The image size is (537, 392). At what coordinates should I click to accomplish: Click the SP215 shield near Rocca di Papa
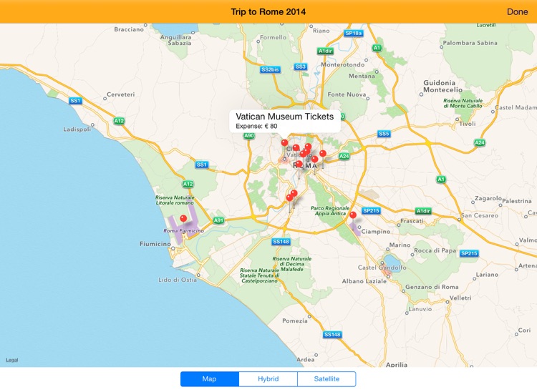(x=469, y=253)
